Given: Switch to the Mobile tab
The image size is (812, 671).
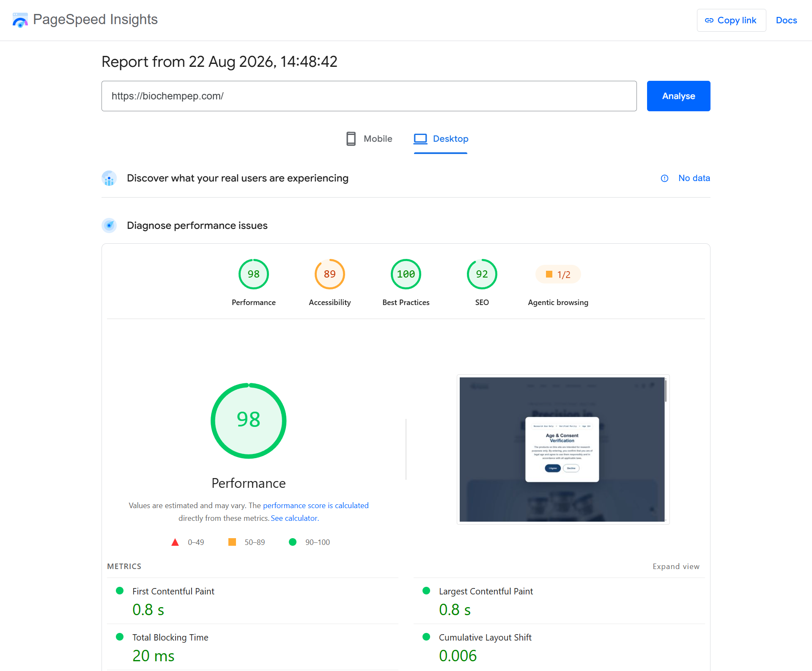Looking at the screenshot, I should (369, 139).
